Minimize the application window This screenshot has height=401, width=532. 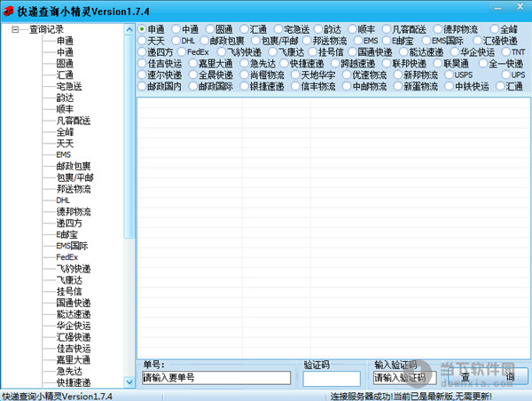(x=498, y=7)
